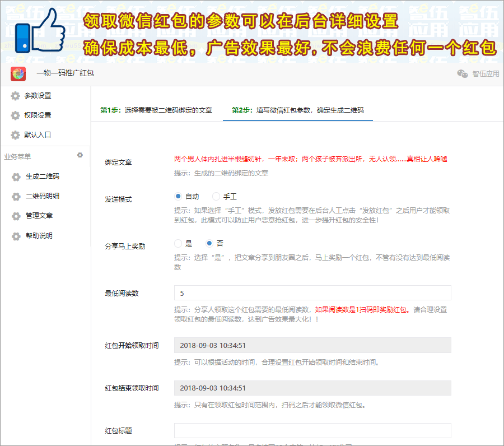504x446 pixels.
Task: Click the 分享马上奖励 field label
Action: [125, 247]
